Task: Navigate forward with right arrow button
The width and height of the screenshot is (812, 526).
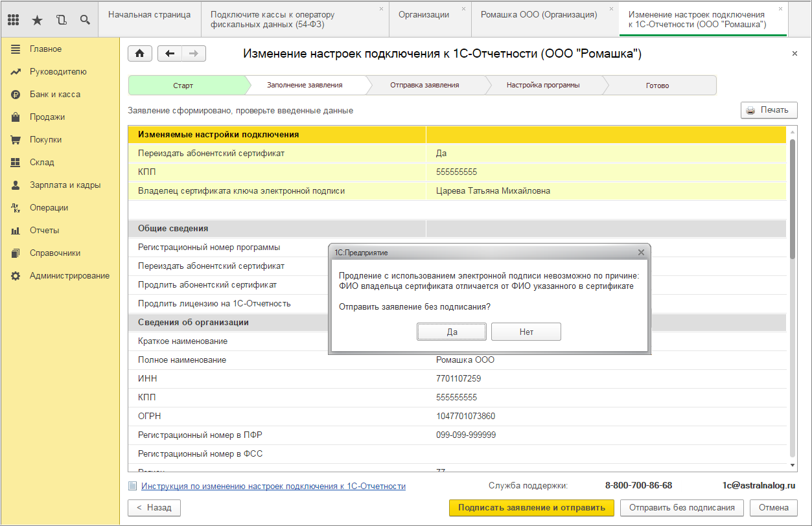Action: click(x=194, y=54)
